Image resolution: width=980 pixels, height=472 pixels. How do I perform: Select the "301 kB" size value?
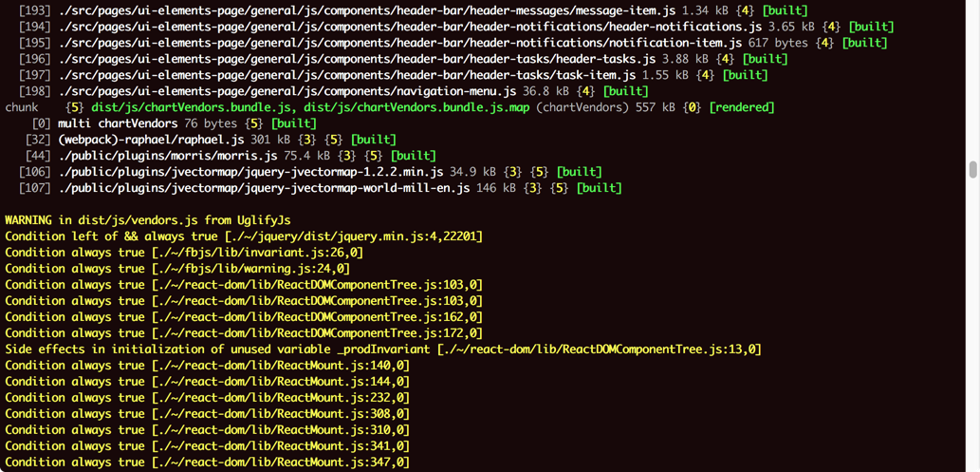point(270,140)
